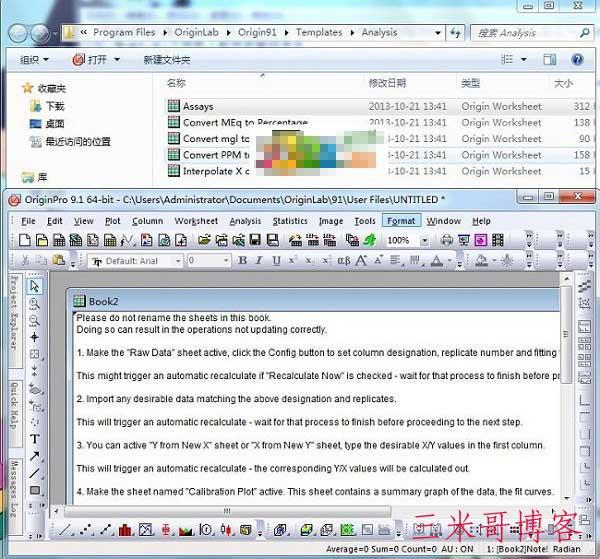
Task: Plot a Scatter graph from bottom toolbar
Action: pos(86,530)
